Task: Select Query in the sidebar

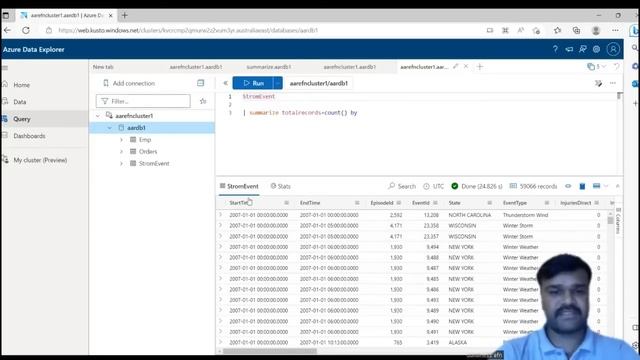Action: pos(44,119)
